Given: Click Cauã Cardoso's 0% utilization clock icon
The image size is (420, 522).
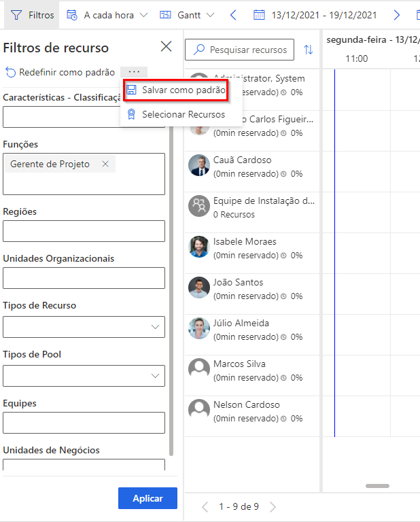Looking at the screenshot, I should (283, 174).
